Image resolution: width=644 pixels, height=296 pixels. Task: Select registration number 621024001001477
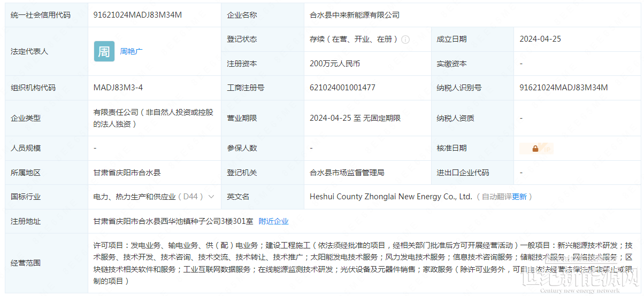click(342, 88)
